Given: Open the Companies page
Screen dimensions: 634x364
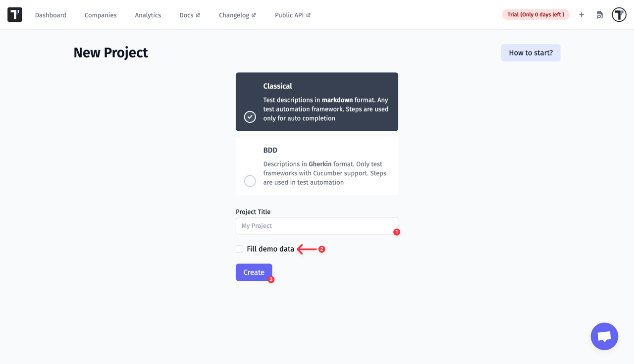Looking at the screenshot, I should click(101, 15).
